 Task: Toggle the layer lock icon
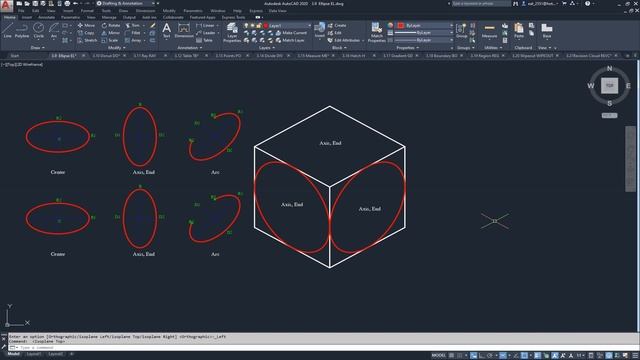[259, 25]
